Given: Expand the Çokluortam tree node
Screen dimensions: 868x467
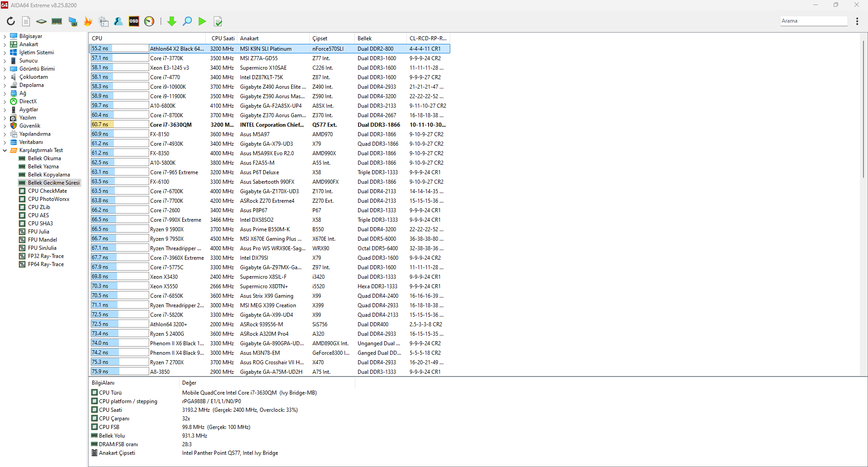Looking at the screenshot, I should click(x=5, y=77).
